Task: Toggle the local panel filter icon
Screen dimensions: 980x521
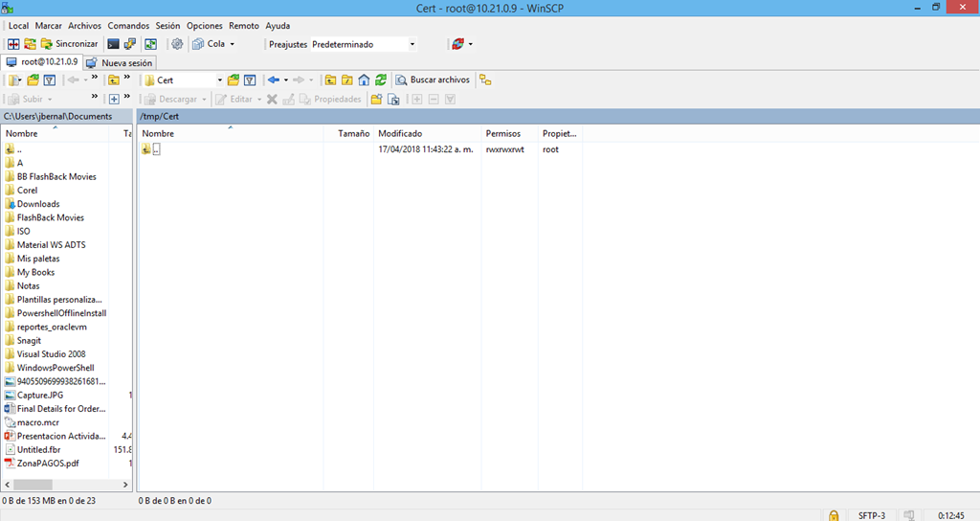Action: (x=49, y=80)
